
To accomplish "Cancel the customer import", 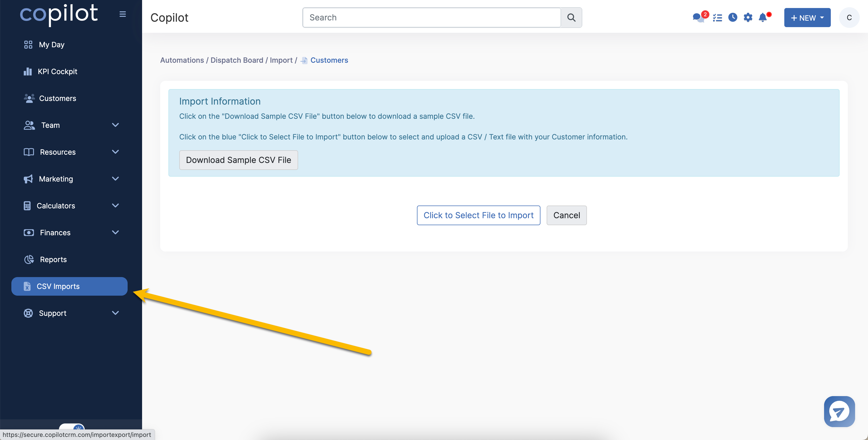I will 567,215.
